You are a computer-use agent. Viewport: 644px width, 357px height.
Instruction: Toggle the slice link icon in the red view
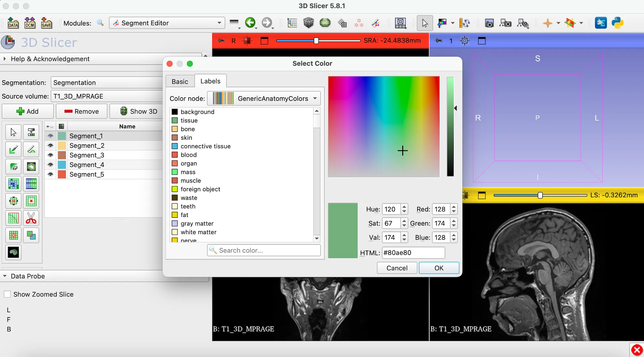coord(221,41)
